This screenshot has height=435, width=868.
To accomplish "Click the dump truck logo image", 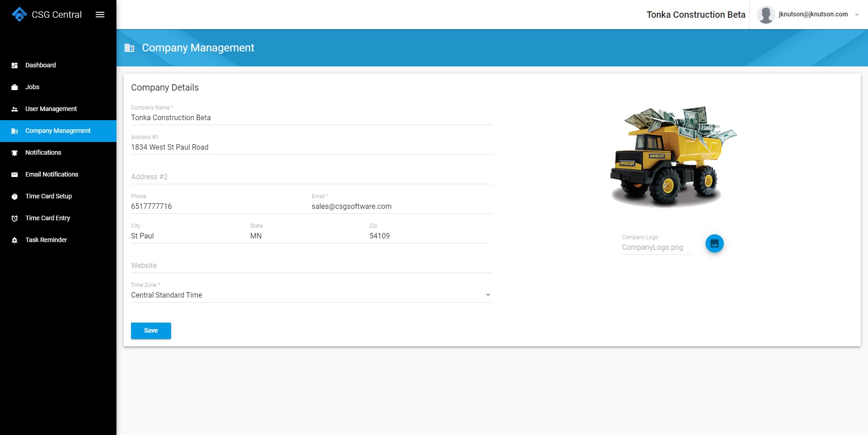I will (x=672, y=156).
